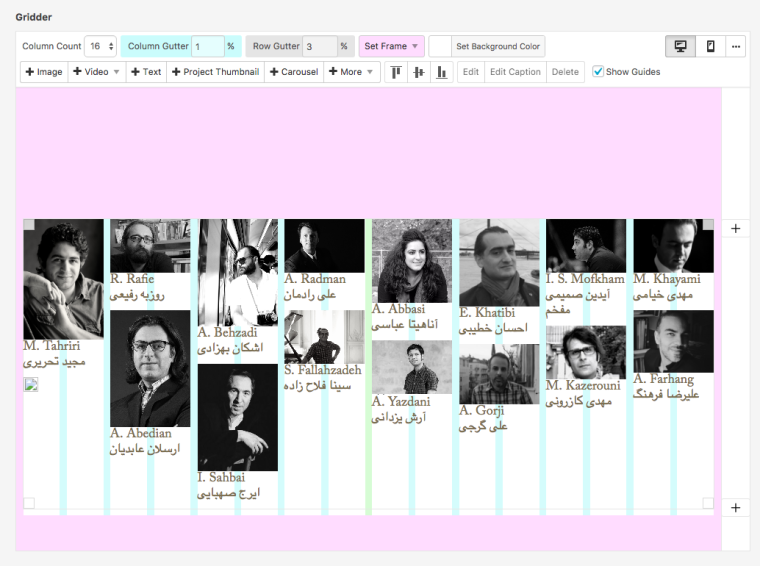Click the caption text 'A. Abbasi'
760x566 pixels.
click(398, 309)
